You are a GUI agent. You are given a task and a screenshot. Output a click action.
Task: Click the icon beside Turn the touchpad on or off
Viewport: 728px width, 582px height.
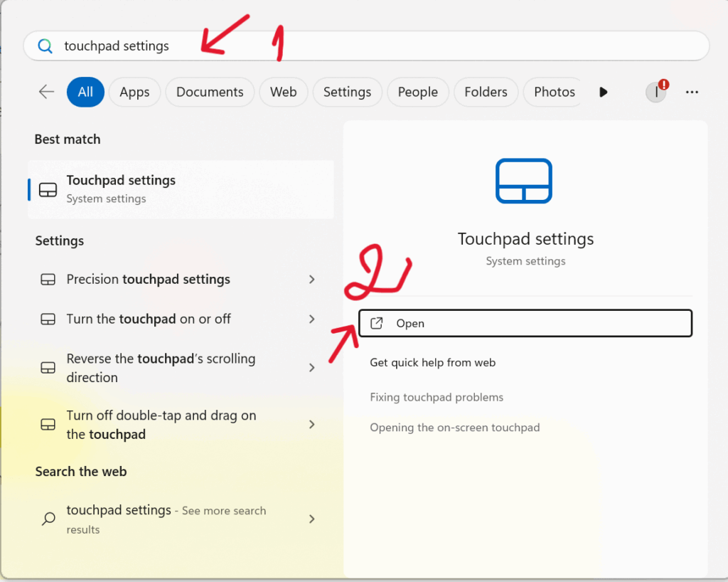point(47,319)
